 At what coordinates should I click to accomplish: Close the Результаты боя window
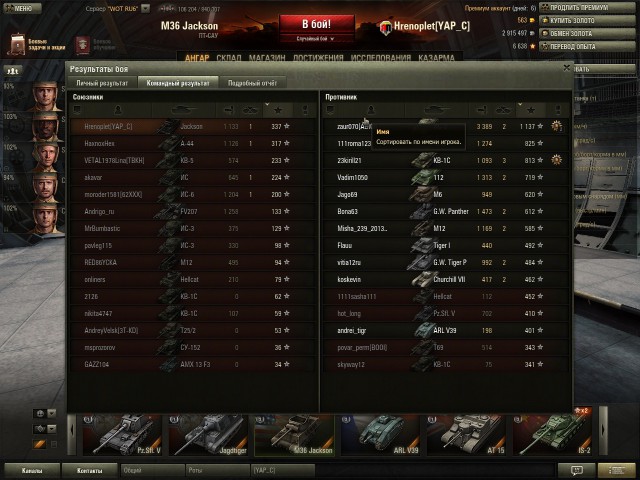567,68
